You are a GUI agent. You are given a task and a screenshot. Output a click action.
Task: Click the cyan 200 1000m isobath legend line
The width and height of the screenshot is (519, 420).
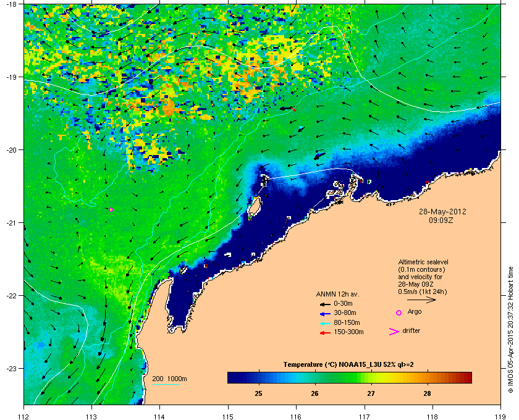click(166, 384)
